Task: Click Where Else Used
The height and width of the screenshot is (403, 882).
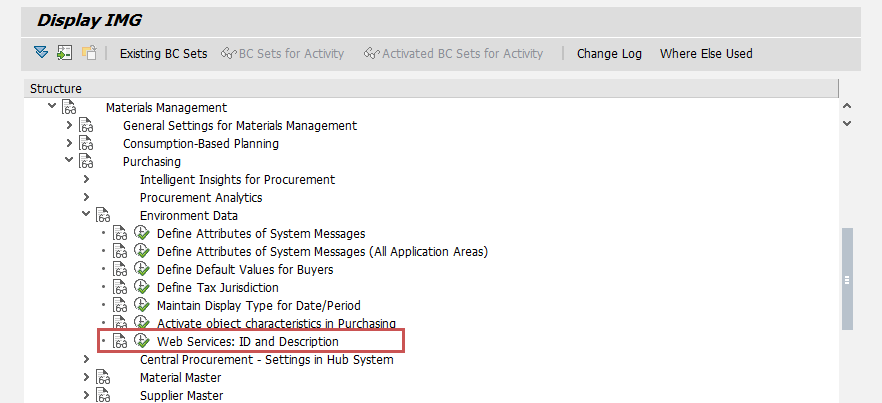Action: 706,54
